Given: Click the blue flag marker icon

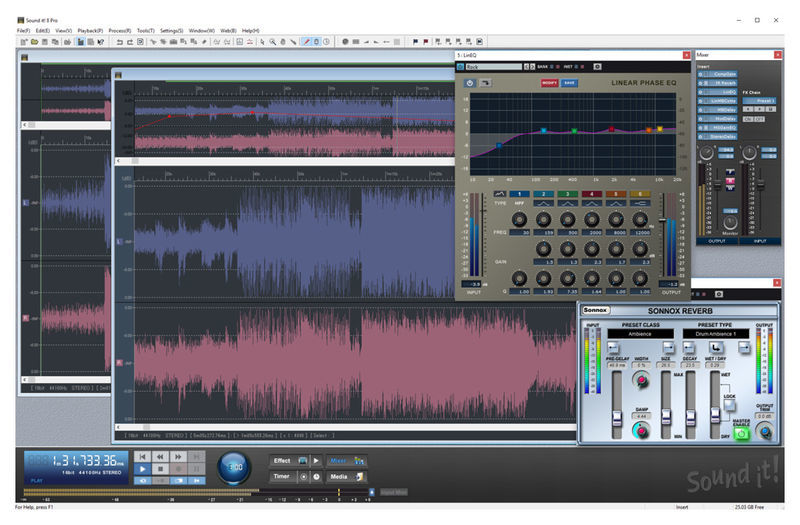Looking at the screenshot, I should pos(415,42).
